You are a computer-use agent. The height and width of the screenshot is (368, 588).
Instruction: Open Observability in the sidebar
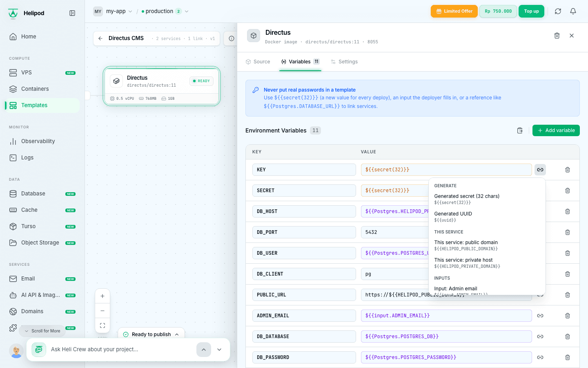42,141
